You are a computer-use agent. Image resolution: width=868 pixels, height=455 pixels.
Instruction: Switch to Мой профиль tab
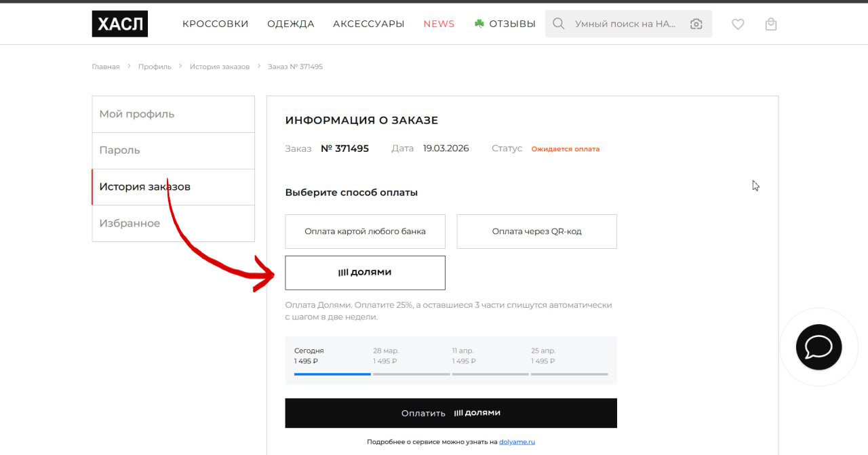tap(173, 114)
